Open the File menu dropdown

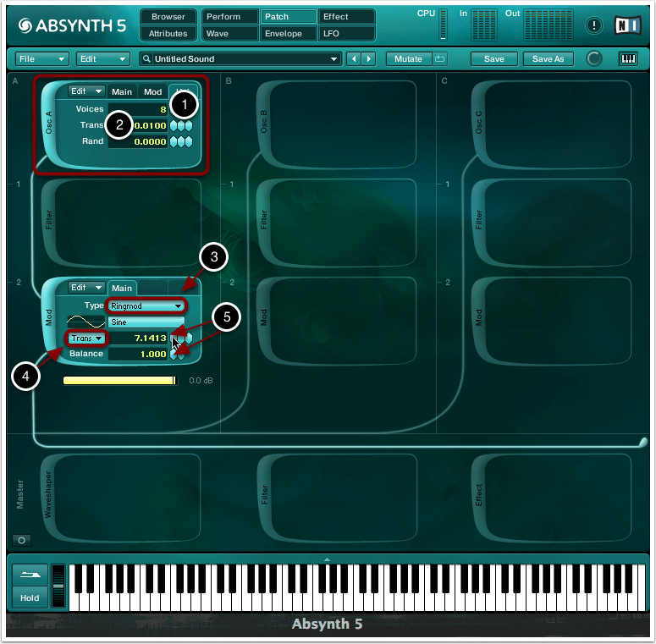[x=41, y=59]
